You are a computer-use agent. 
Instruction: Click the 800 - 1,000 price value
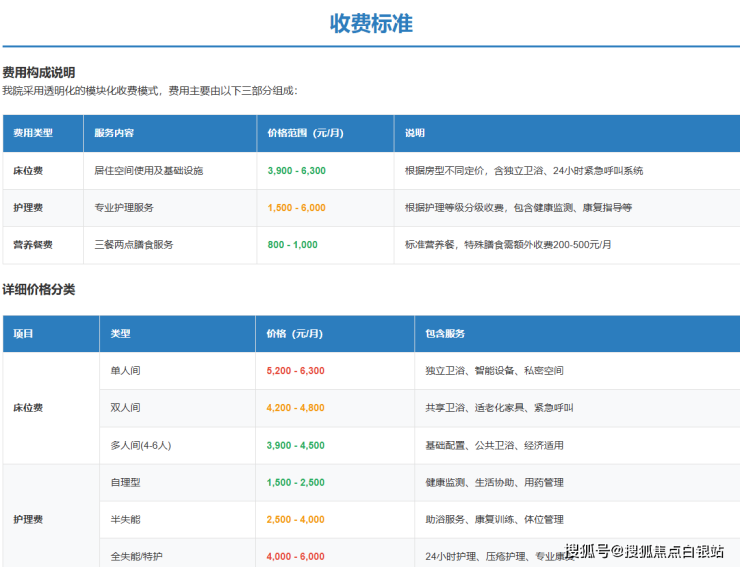292,245
